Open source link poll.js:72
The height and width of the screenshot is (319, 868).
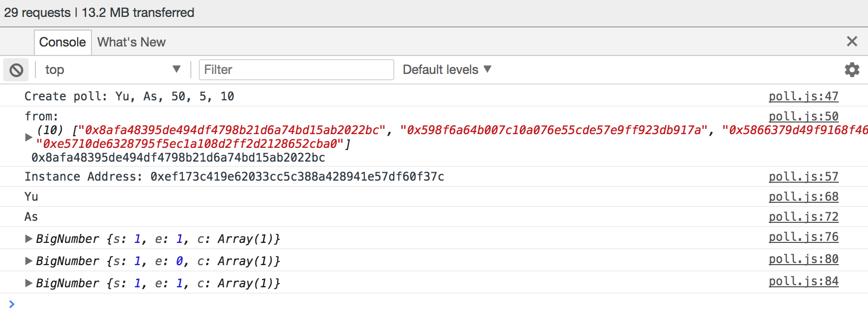click(x=804, y=217)
